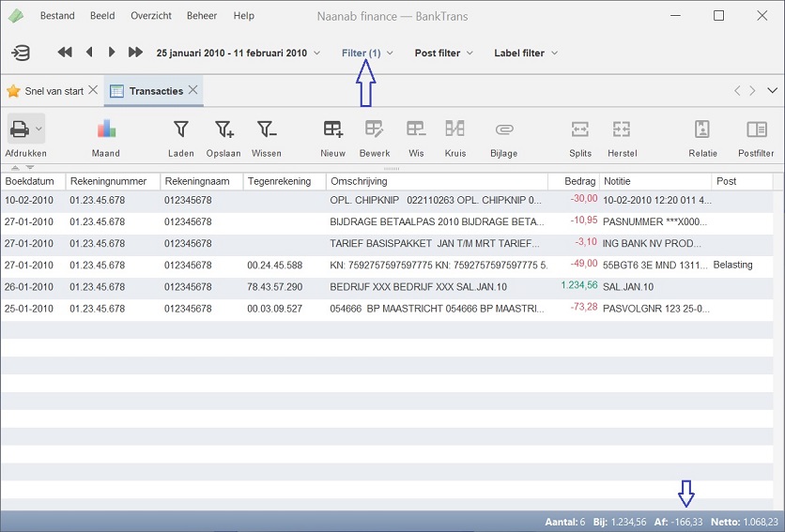Close the Transacties tab
785x532 pixels.
(192, 90)
